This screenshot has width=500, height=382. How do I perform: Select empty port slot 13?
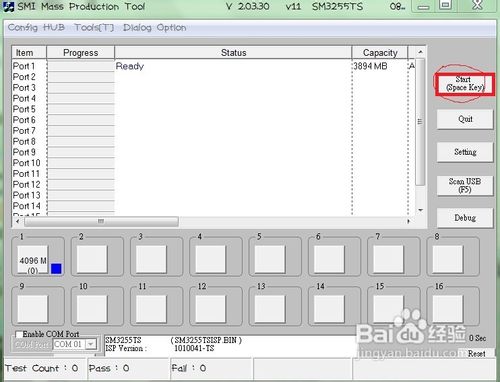coord(270,309)
